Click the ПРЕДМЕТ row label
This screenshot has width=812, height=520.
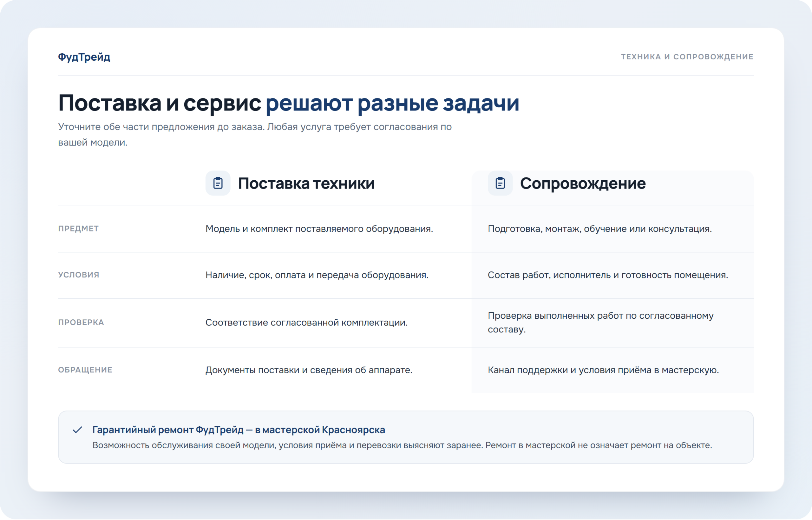coord(78,229)
